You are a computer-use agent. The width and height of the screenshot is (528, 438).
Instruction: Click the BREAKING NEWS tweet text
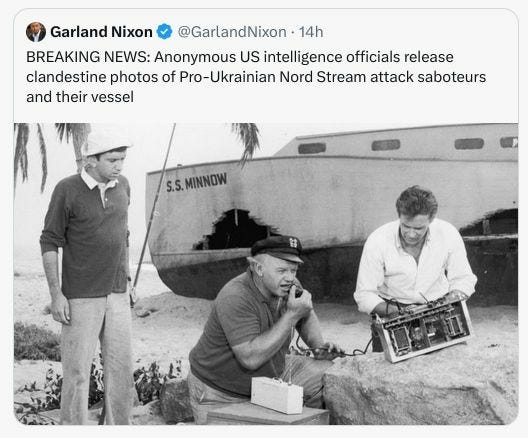(x=256, y=77)
